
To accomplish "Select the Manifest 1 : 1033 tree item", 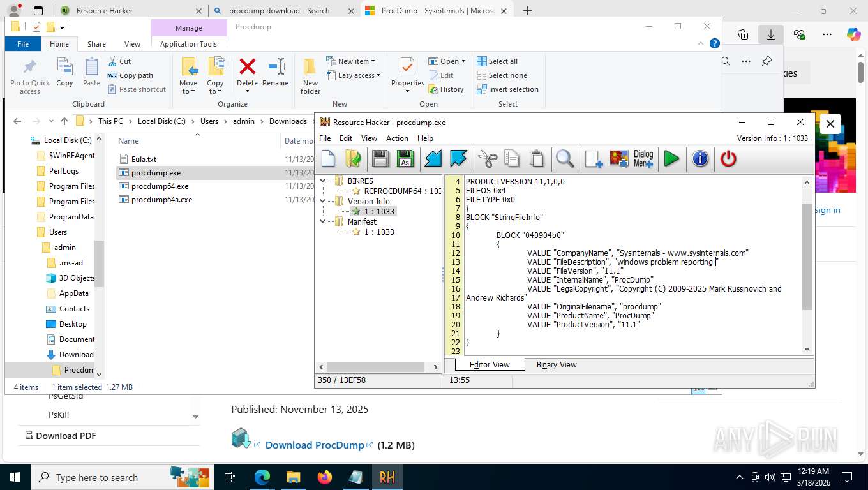I will pos(379,232).
